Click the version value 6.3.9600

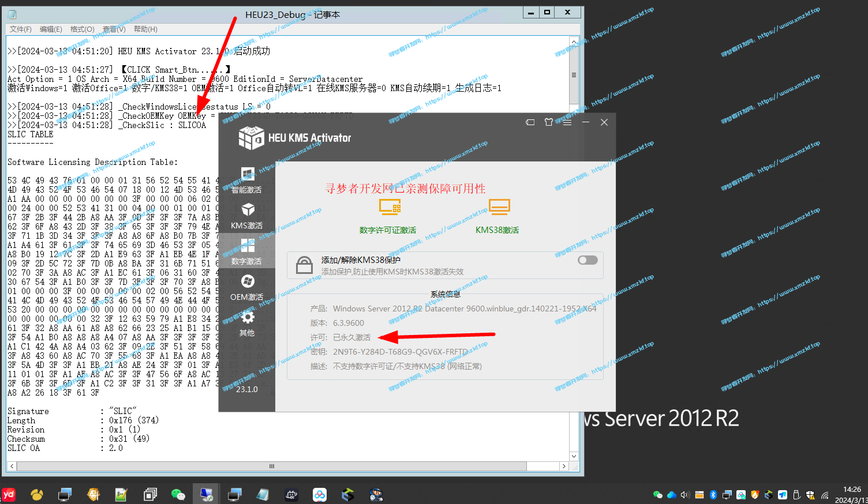point(349,323)
